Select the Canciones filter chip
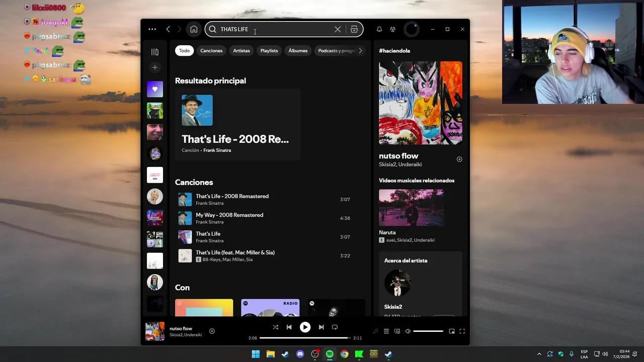The height and width of the screenshot is (362, 644). pyautogui.click(x=211, y=51)
